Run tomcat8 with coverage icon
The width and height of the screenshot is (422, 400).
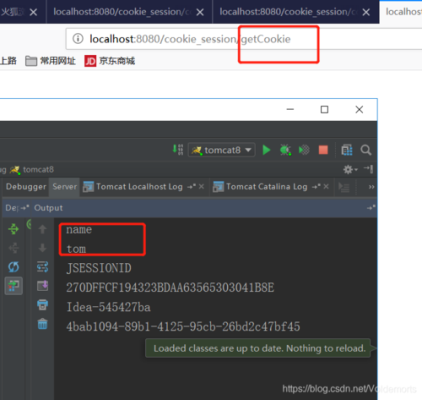tap(304, 150)
